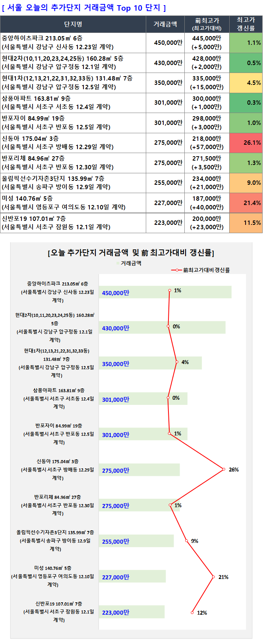This screenshot has height=644, width=263.
Task: Select the '1.1%' rate cell
Action: click(246, 43)
